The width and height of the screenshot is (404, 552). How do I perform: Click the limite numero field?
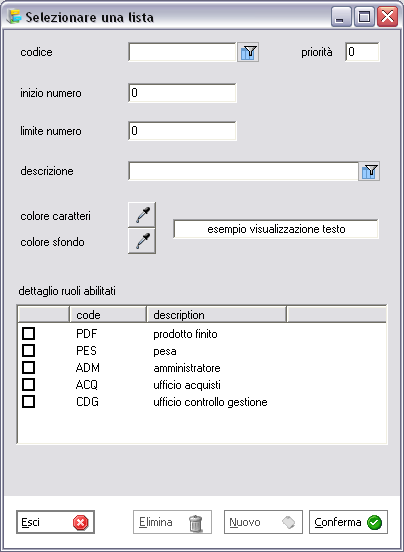coord(182,131)
